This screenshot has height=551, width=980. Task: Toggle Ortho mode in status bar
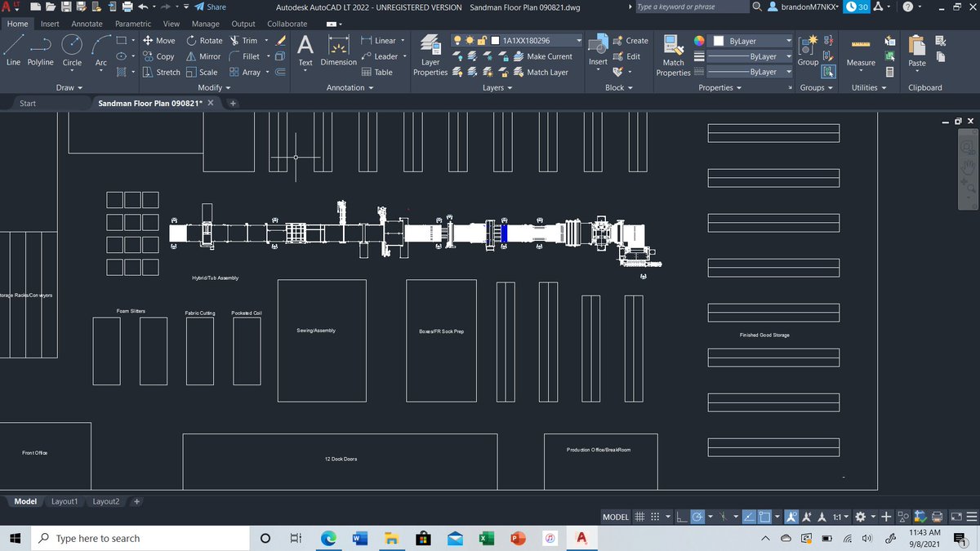(x=681, y=517)
